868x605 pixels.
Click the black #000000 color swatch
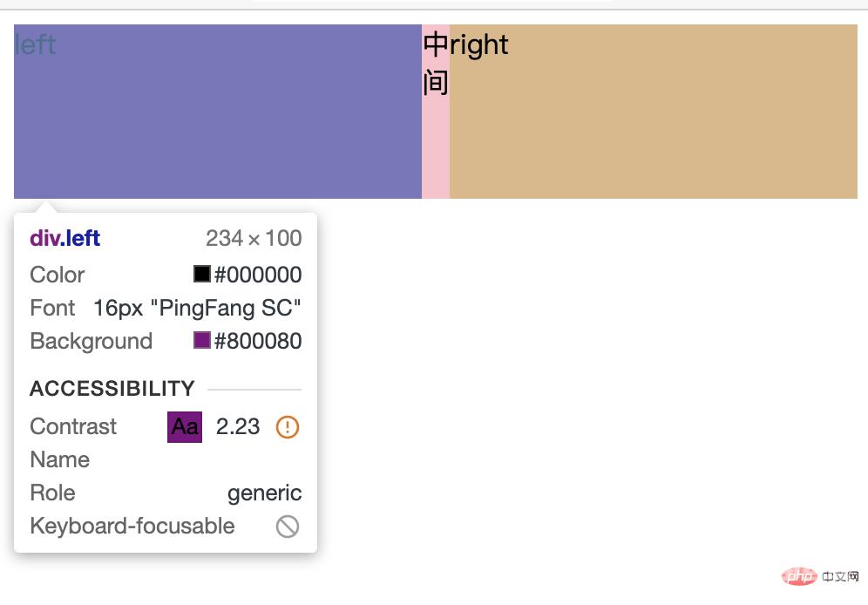click(x=202, y=275)
